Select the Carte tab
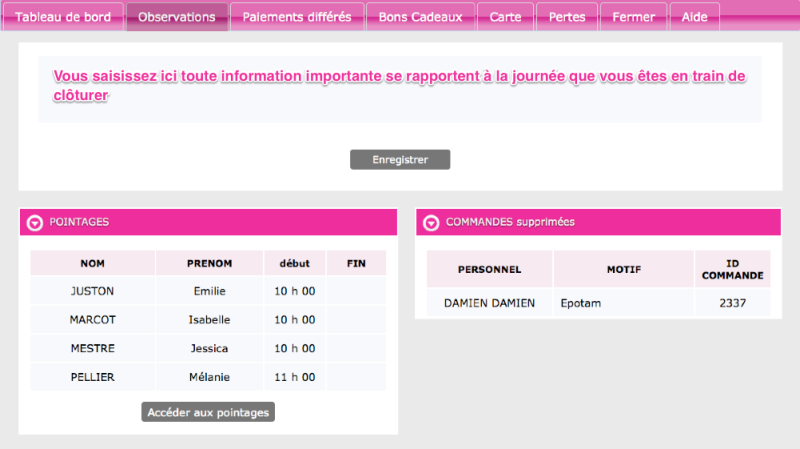Image resolution: width=800 pixels, height=449 pixels. [x=505, y=17]
